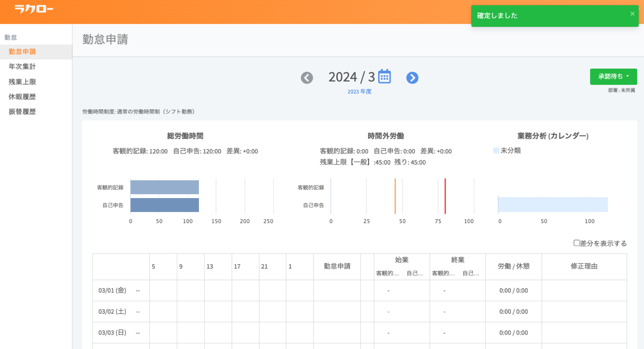
Task: Click the 修正理由 column header
Action: tap(584, 266)
